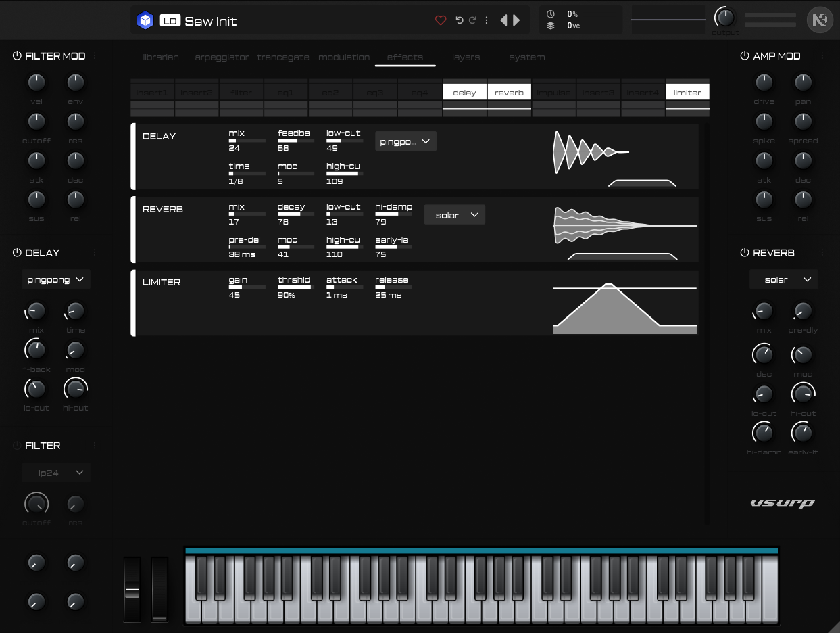Adjust the Limiter gain slider
Screen dimensions: 840x633
(x=247, y=287)
